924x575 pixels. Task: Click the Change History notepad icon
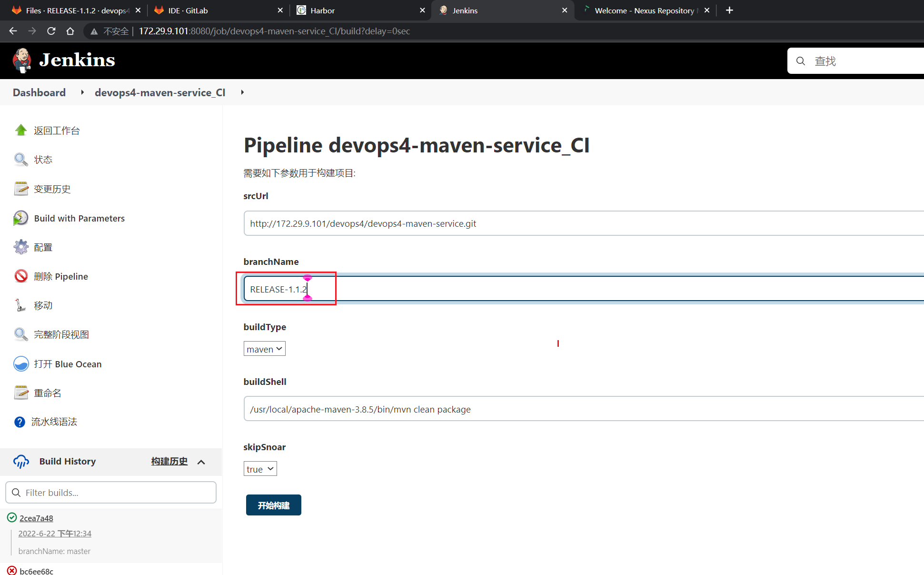click(21, 189)
